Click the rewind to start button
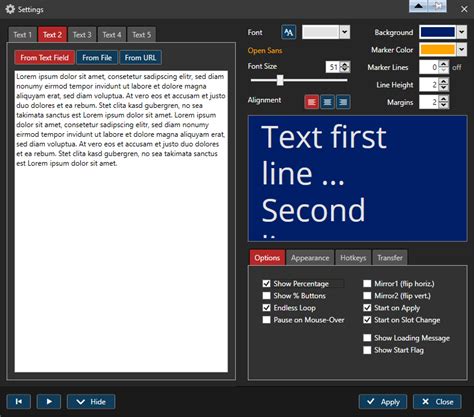 19,402
